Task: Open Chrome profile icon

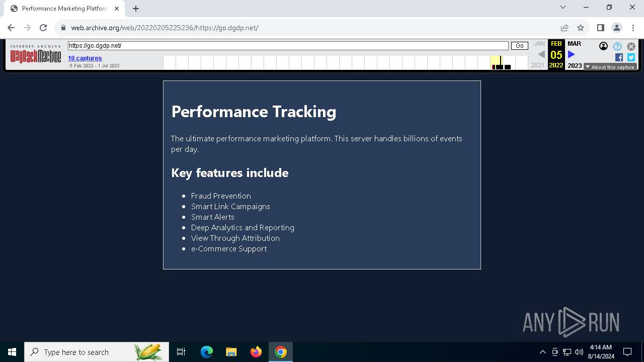Action: [616, 28]
